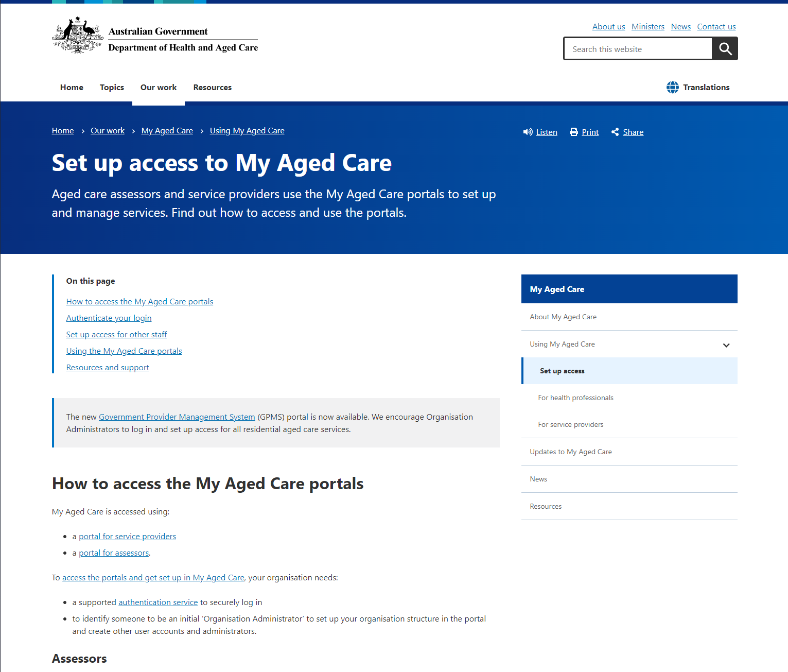This screenshot has width=788, height=672.
Task: Open About My Aged Care sidebar item
Action: click(563, 317)
